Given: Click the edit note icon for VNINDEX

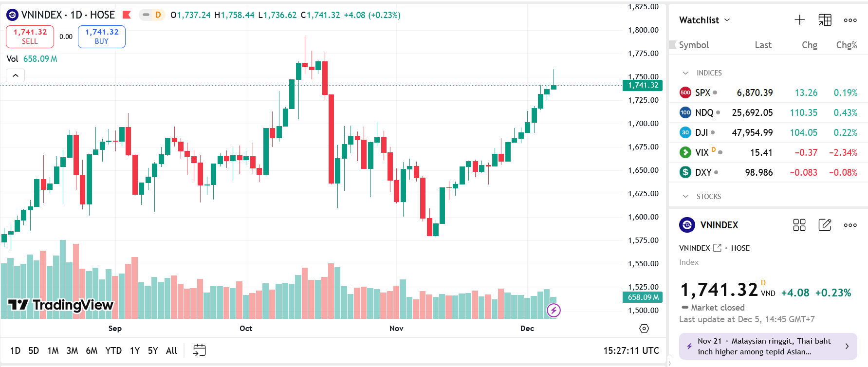Looking at the screenshot, I should (825, 225).
